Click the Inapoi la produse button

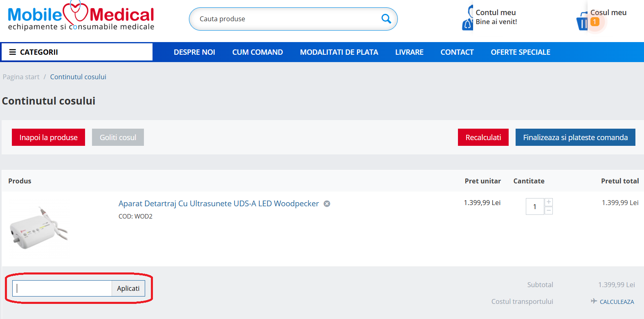click(x=48, y=137)
